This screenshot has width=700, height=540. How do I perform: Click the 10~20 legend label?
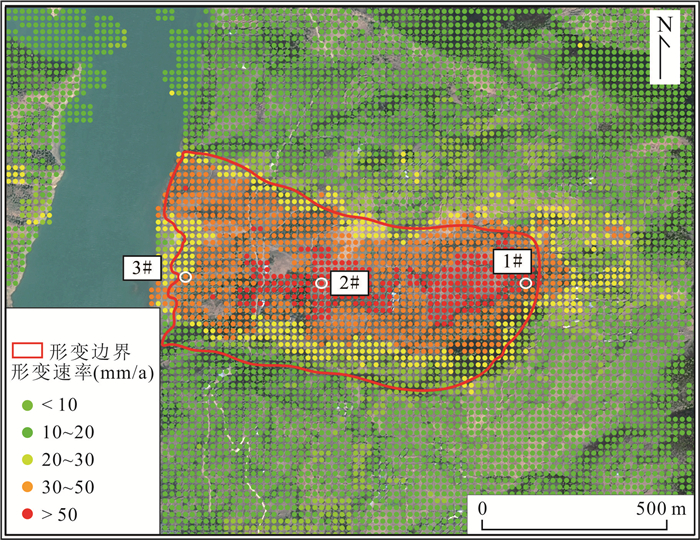68,432
